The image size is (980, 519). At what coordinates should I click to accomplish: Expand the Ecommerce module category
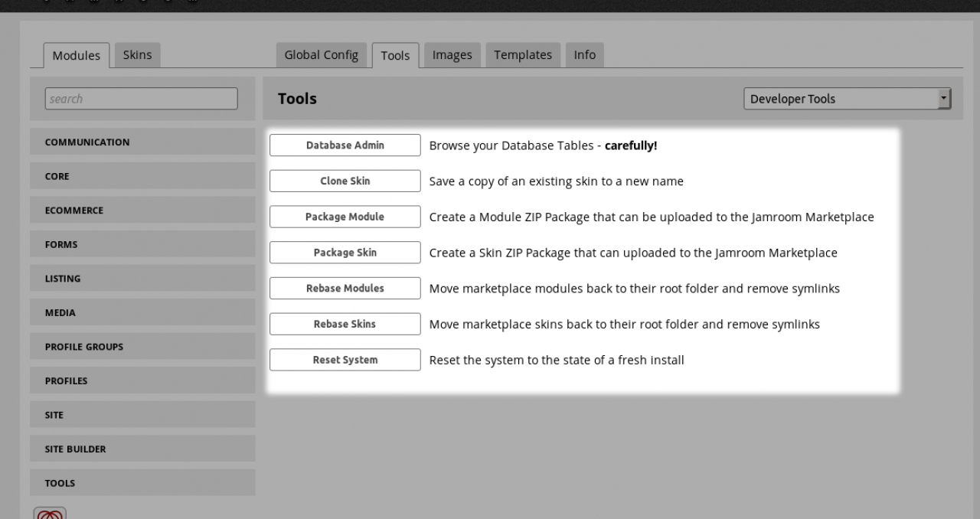[142, 211]
